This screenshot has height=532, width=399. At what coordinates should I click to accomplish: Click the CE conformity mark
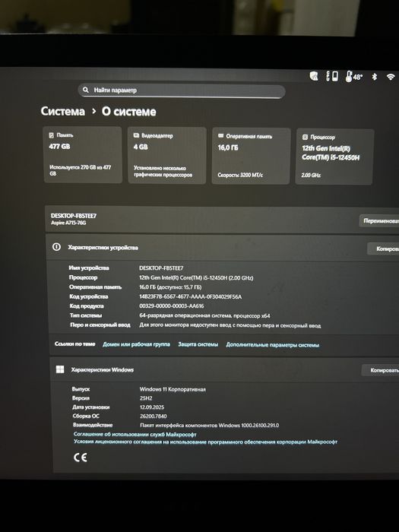81,458
